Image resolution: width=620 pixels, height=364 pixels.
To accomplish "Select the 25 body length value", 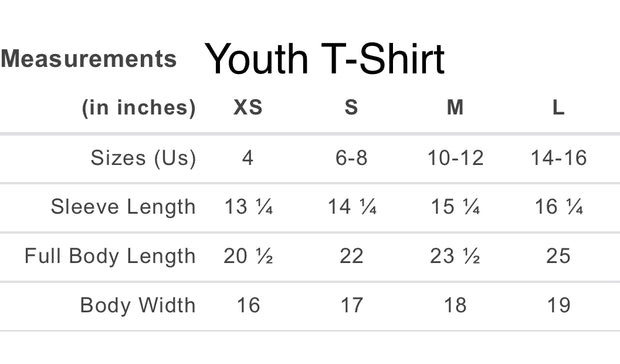I will (558, 256).
